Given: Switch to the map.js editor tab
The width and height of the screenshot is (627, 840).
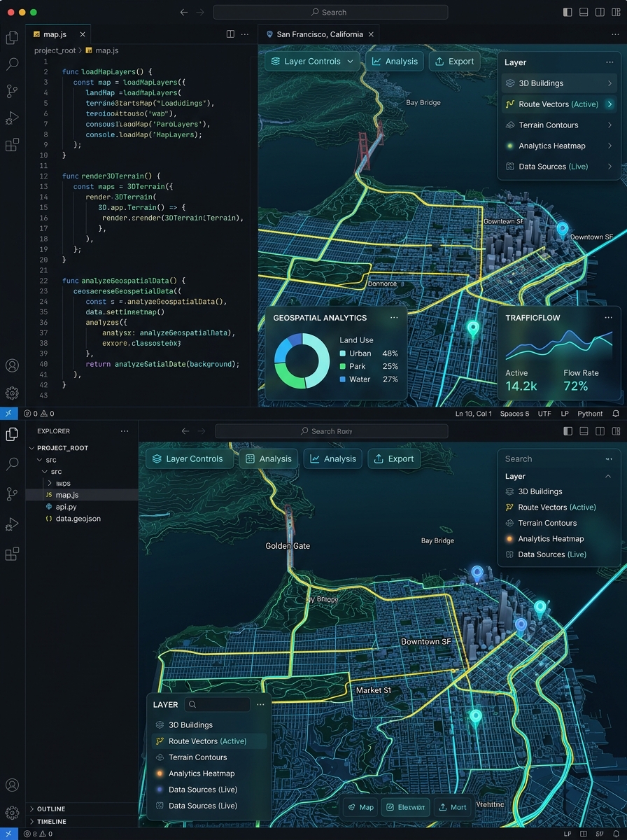Looking at the screenshot, I should tap(58, 34).
